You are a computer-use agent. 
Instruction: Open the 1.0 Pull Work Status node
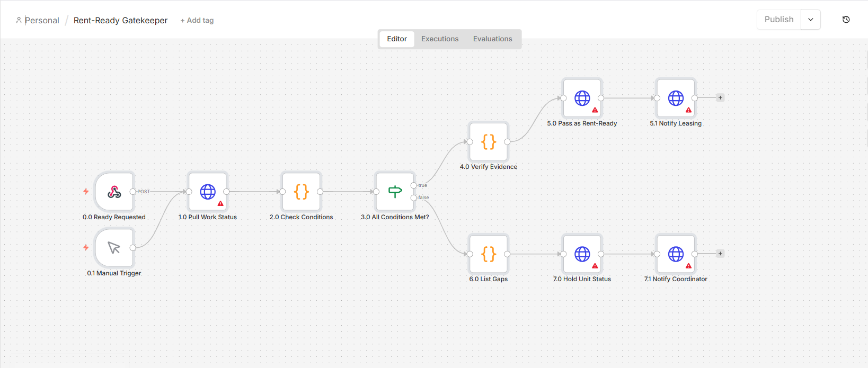pos(208,192)
